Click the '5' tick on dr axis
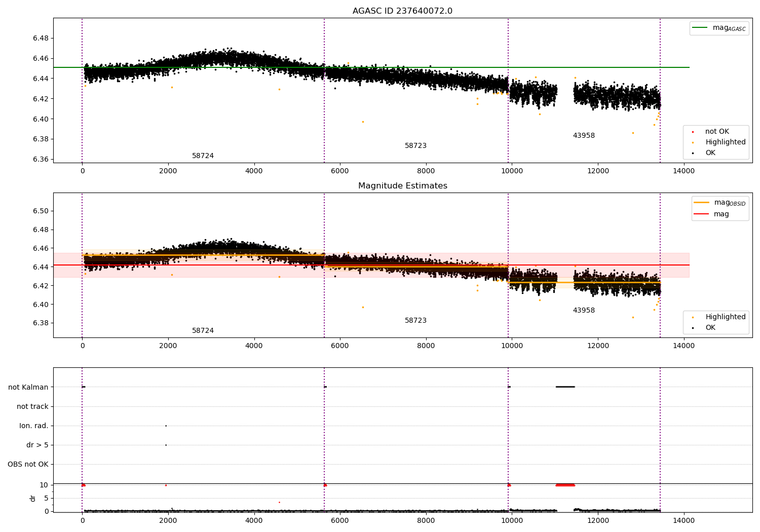Screen dimensions: 760x532 pos(47,498)
